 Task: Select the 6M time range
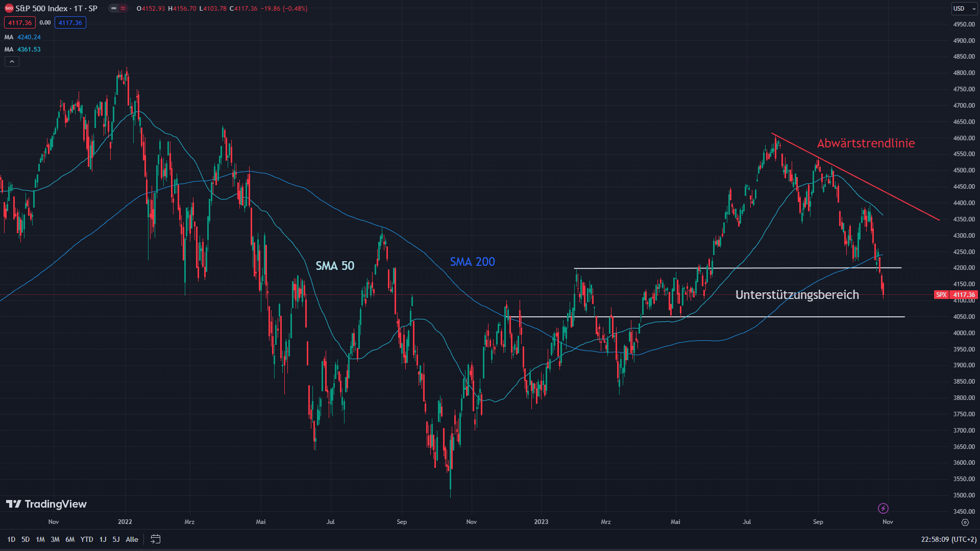(70, 539)
